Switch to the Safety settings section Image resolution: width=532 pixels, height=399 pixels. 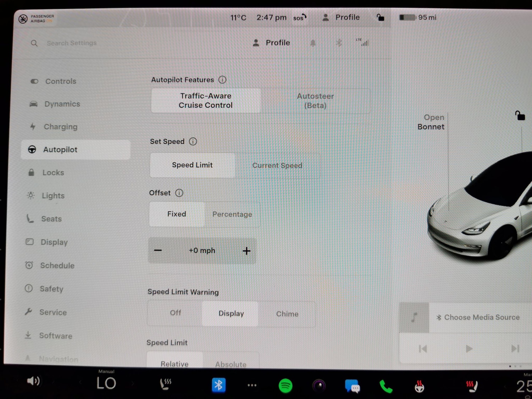click(51, 289)
